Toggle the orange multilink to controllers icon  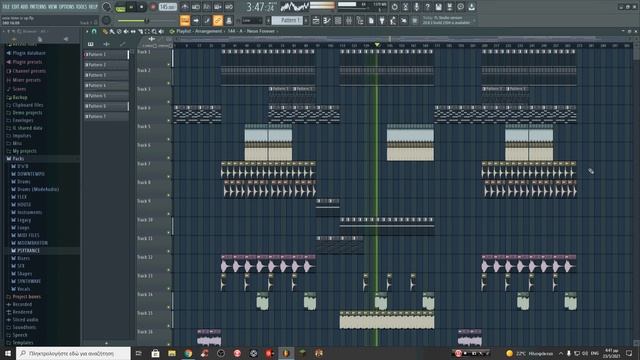[218, 20]
